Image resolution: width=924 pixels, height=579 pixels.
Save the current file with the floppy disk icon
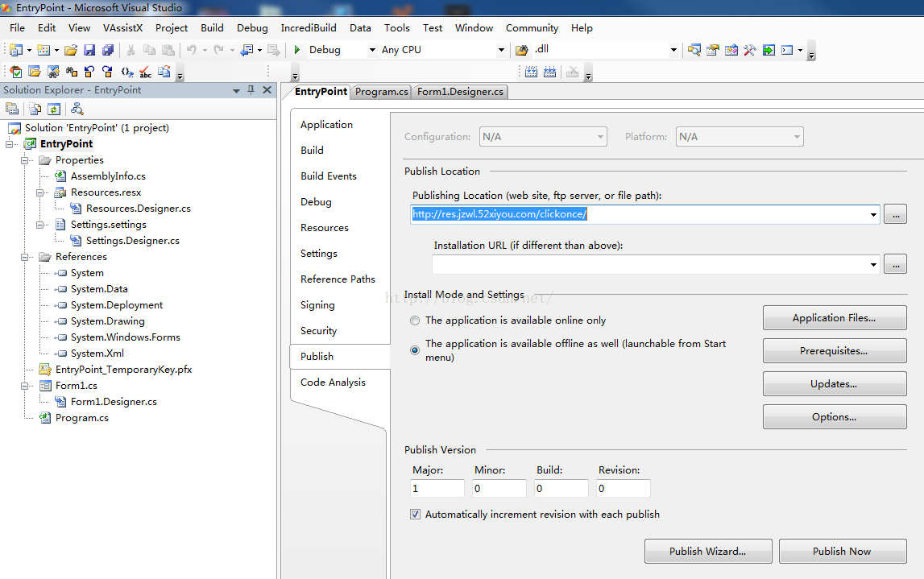click(89, 50)
